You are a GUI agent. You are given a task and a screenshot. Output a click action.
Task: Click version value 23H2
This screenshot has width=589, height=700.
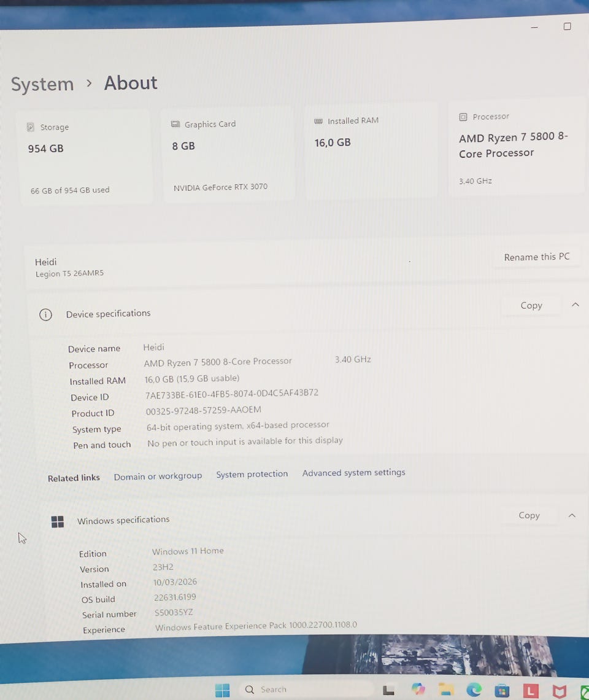pos(163,567)
